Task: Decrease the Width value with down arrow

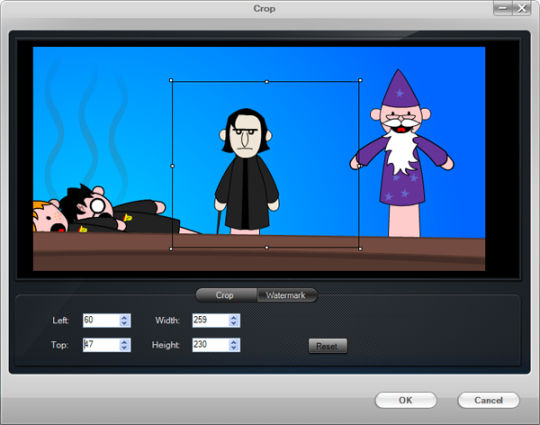Action: 234,323
